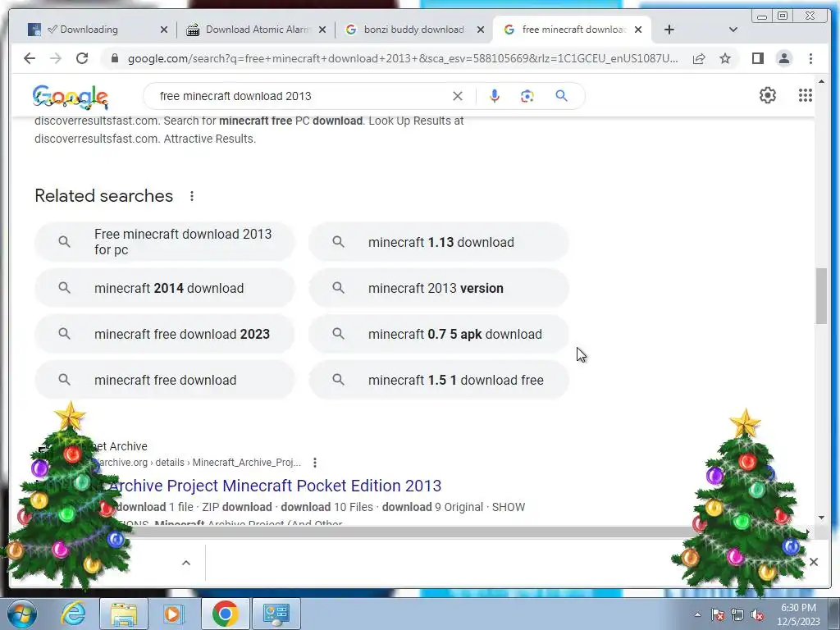
Task: Click the plain 'minecraft free download' suggestion
Action: (165, 381)
